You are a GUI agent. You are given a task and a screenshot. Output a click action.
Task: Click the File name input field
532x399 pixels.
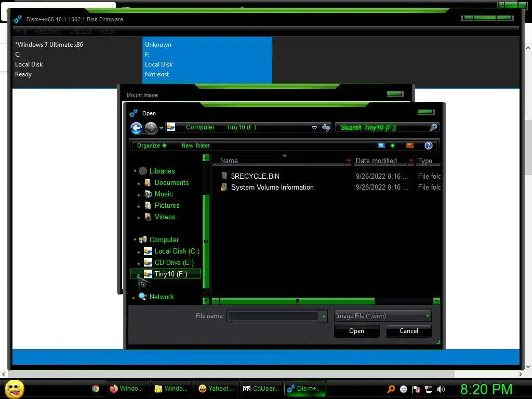pyautogui.click(x=273, y=316)
